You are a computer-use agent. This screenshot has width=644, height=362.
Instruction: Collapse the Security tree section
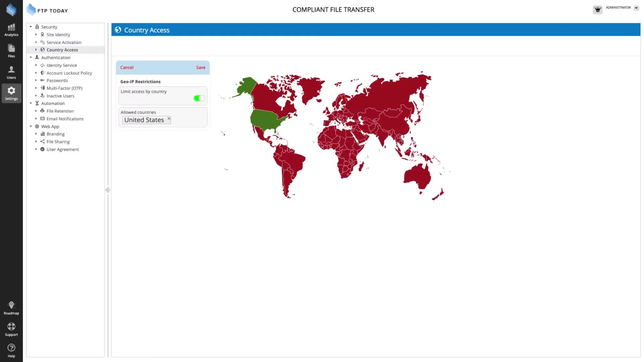[x=31, y=27]
